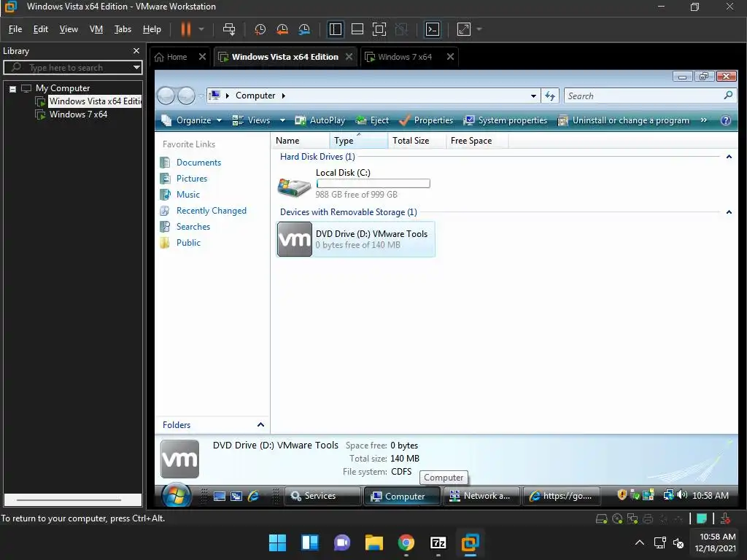This screenshot has width=747, height=560.
Task: Click the library search field
Action: 69,68
